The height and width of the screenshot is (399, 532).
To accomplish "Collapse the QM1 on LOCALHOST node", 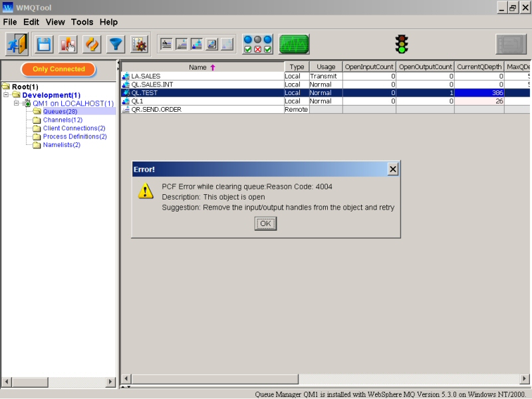I will point(16,103).
